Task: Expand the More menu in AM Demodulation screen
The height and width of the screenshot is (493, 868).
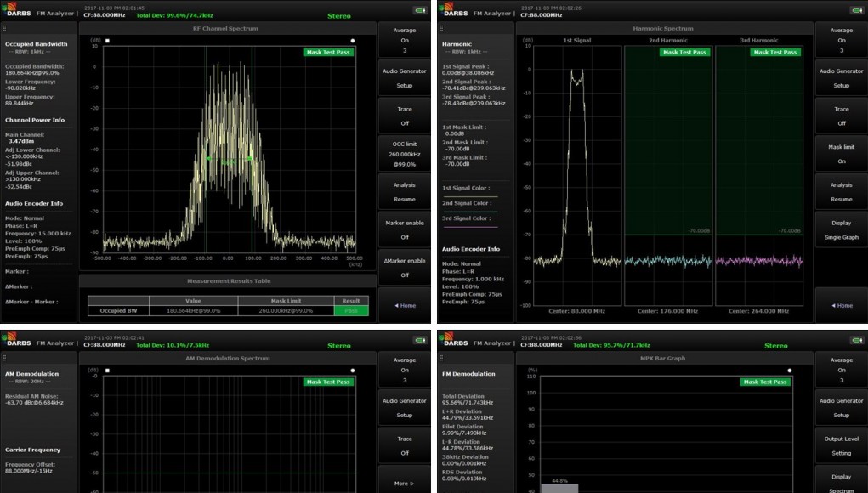Action: click(404, 483)
